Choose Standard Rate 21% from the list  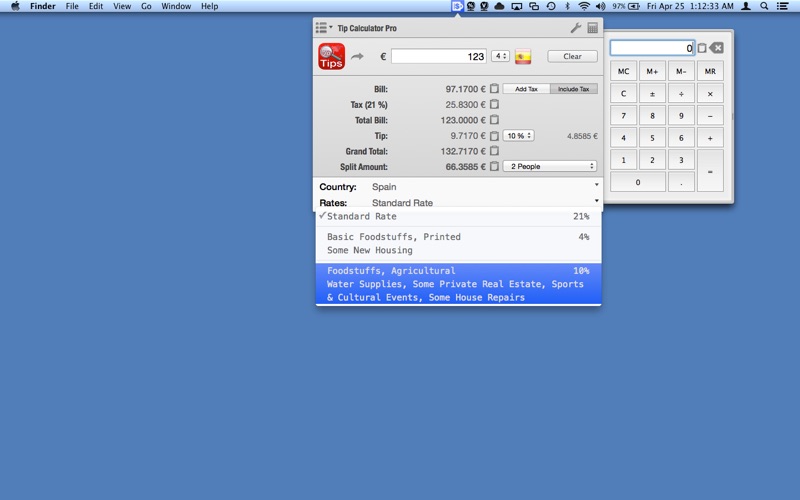pos(458,216)
